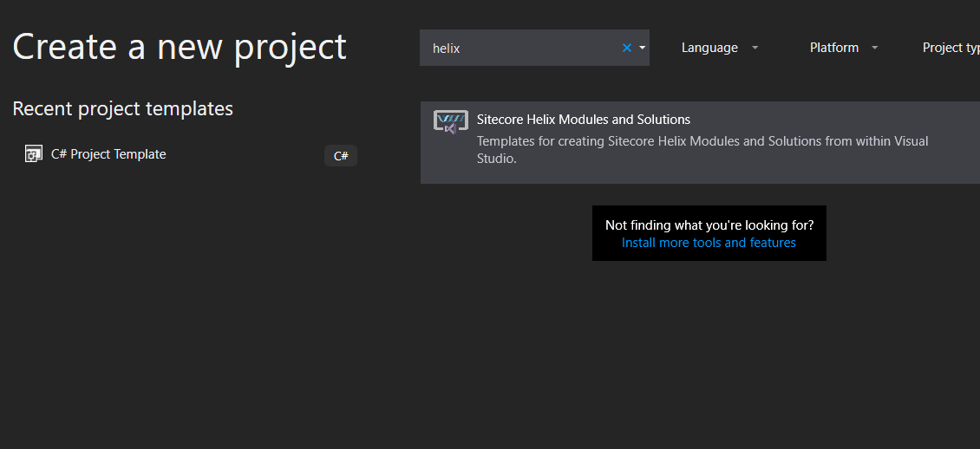The image size is (980, 449).
Task: Click the Recent project templates heading
Action: [x=122, y=108]
